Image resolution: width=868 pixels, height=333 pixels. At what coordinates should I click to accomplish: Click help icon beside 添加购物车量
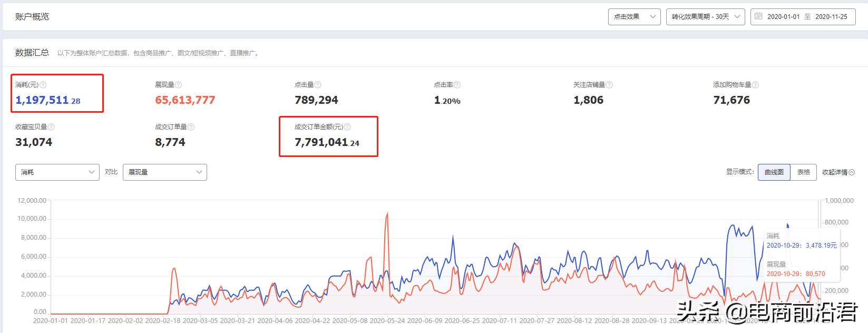[755, 85]
